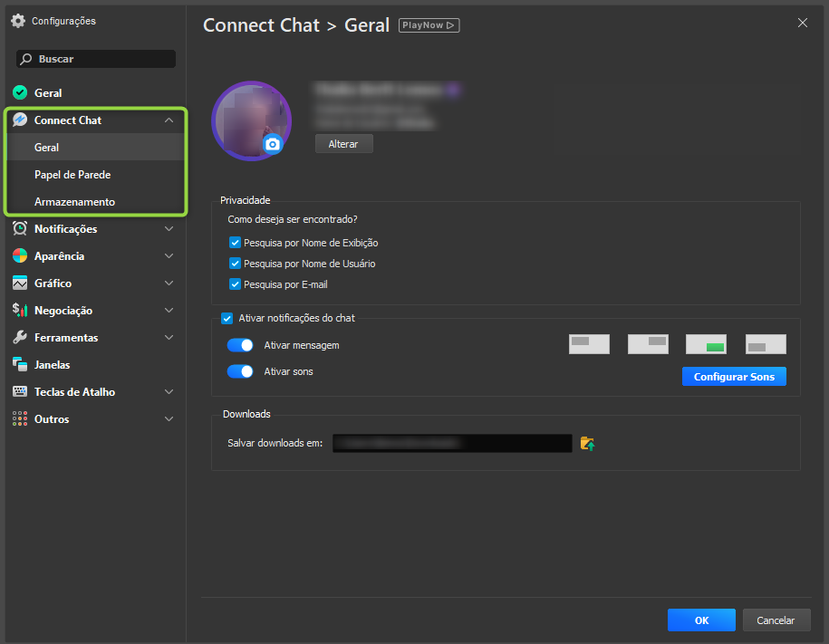
Task: Click the Negociação dollar candlestick icon
Action: [20, 310]
